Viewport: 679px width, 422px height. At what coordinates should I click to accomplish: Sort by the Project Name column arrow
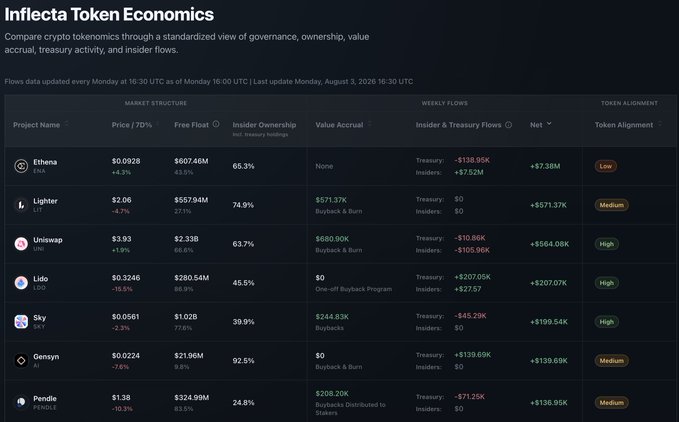66,125
